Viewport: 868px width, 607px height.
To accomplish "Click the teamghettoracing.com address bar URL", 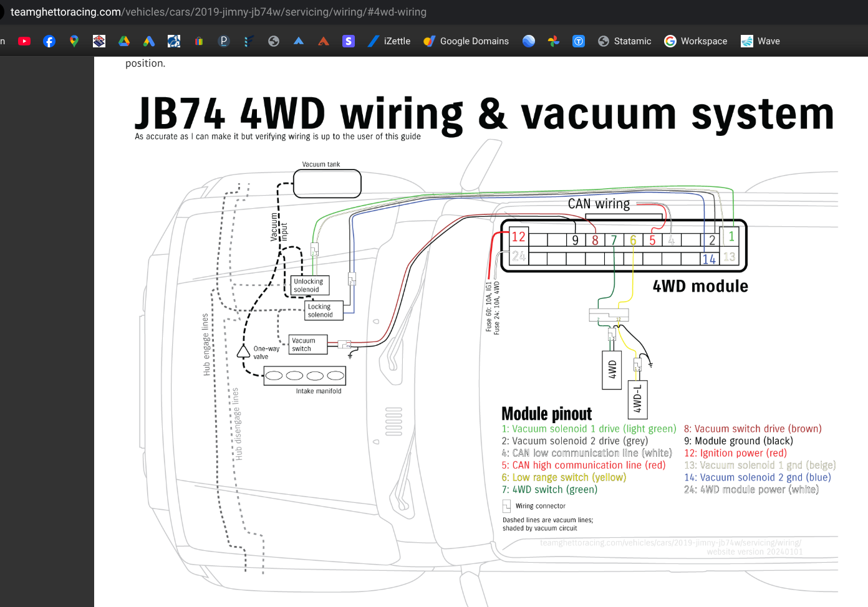I will (218, 12).
